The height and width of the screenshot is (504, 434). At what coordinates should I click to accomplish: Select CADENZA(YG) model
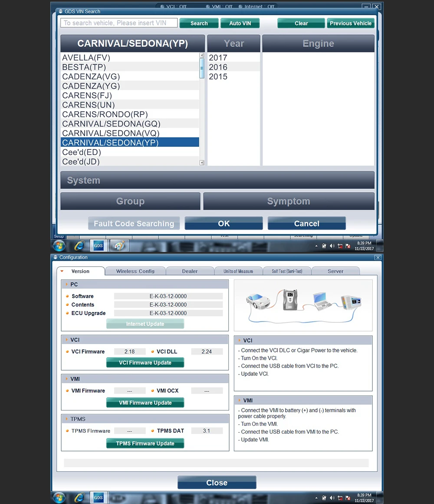(x=130, y=86)
